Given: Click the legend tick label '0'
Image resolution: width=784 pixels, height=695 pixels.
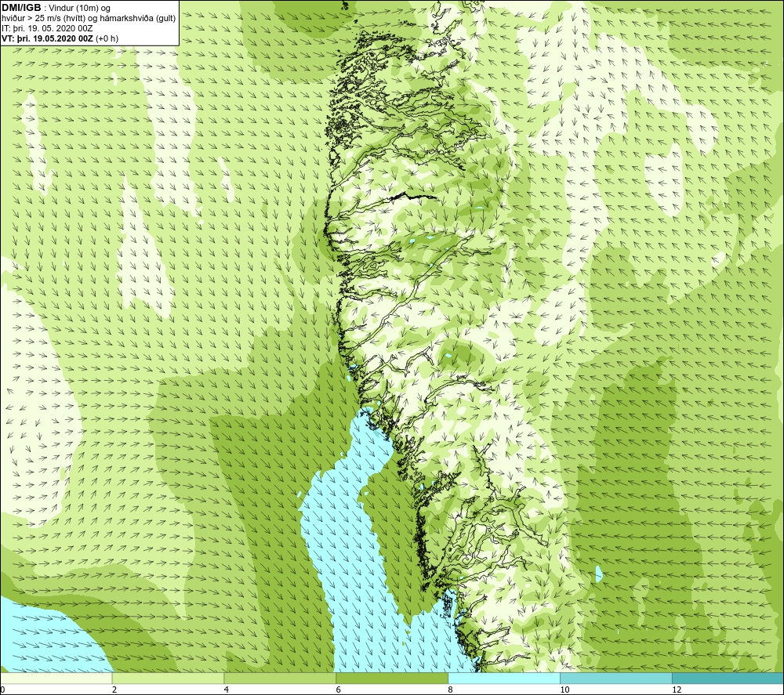Looking at the screenshot, I should [2, 690].
